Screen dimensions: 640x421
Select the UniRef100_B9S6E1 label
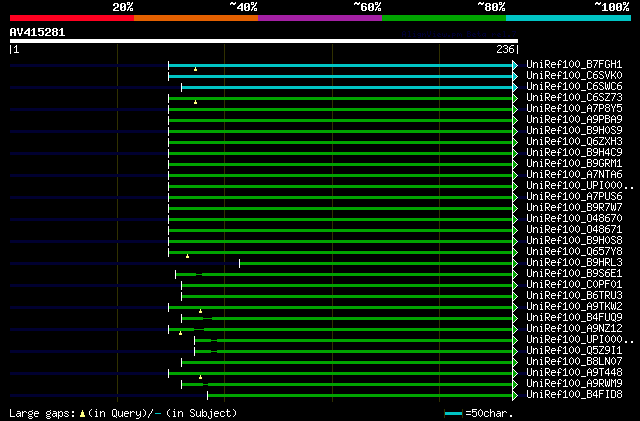pyautogui.click(x=574, y=274)
